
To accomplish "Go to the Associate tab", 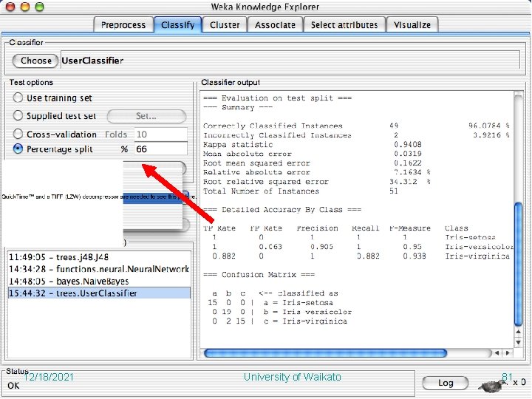I will coord(275,25).
